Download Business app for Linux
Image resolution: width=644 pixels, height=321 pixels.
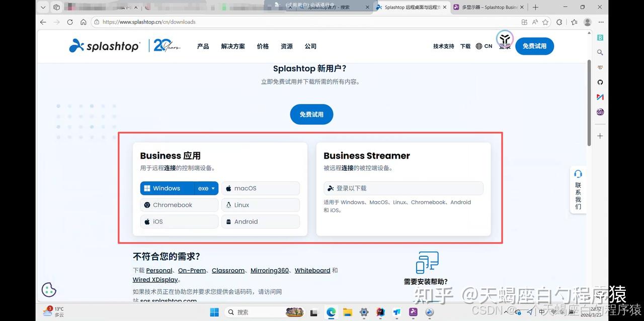coord(261,205)
